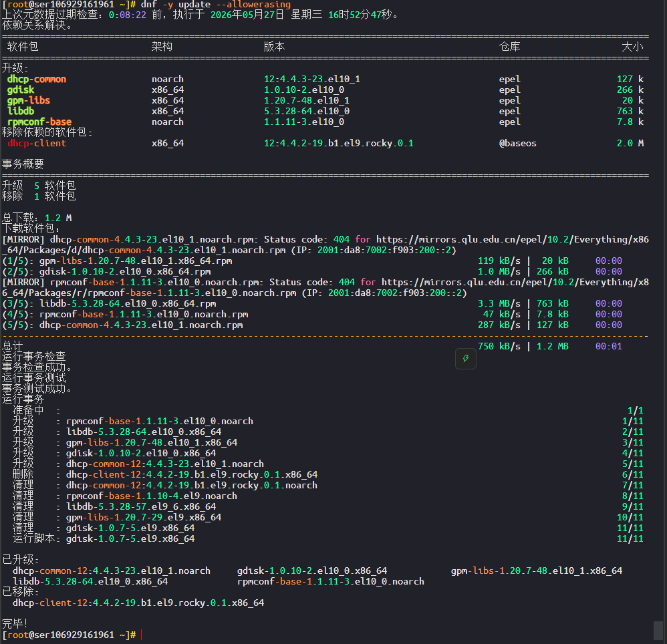Click the '软件包' column header

pyautogui.click(x=23, y=46)
